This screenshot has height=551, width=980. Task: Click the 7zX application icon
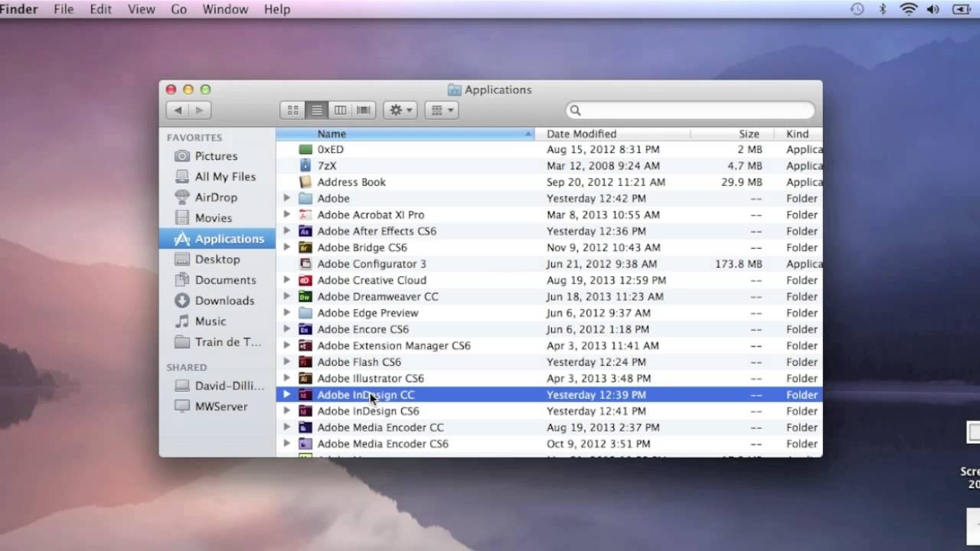305,165
